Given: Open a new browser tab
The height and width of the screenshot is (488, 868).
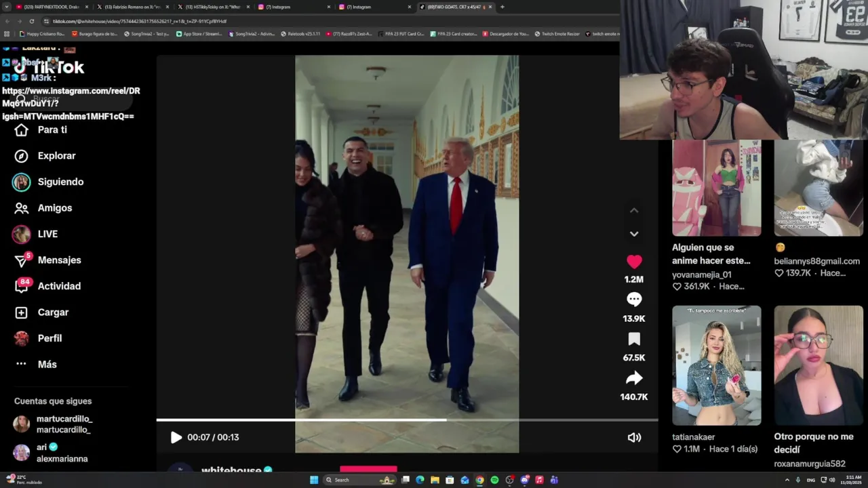Looking at the screenshot, I should 502,7.
